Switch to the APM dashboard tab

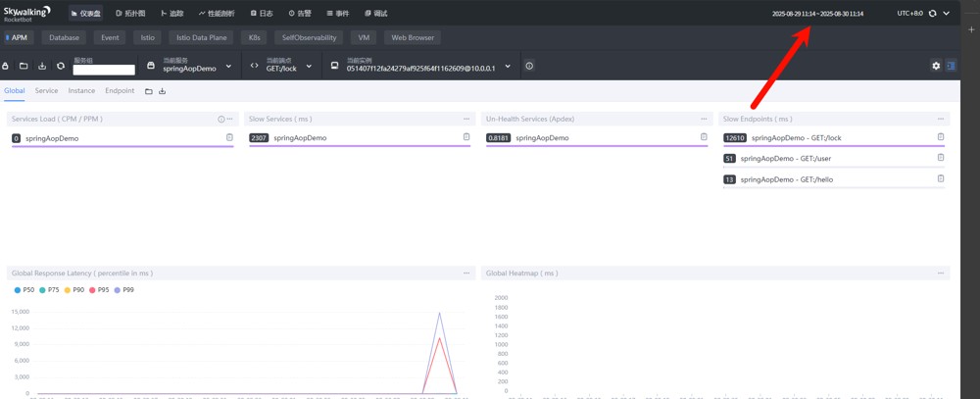17,37
